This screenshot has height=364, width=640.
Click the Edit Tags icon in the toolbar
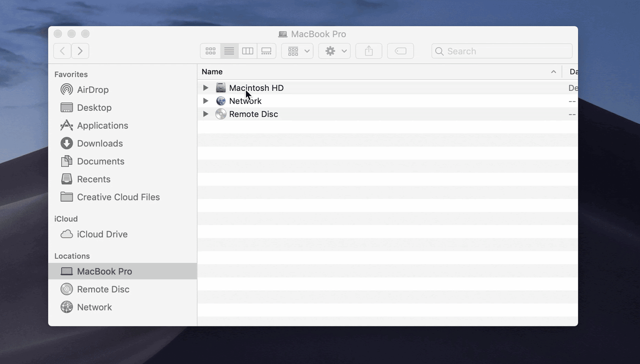(x=400, y=51)
